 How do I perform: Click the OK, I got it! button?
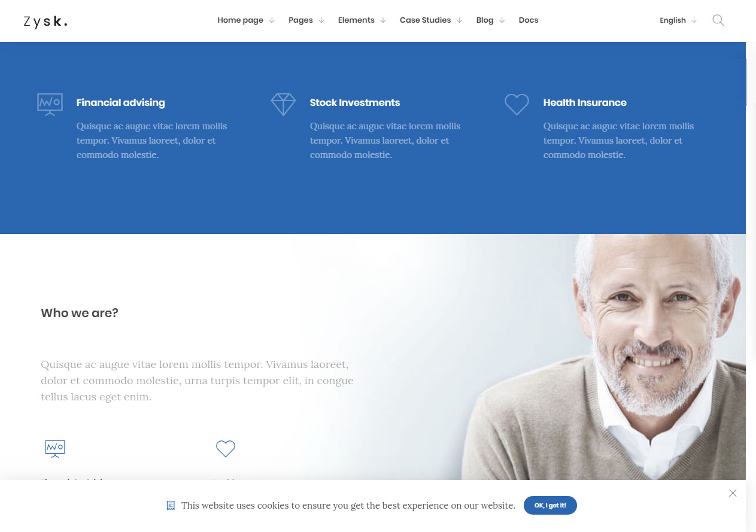[x=550, y=505]
